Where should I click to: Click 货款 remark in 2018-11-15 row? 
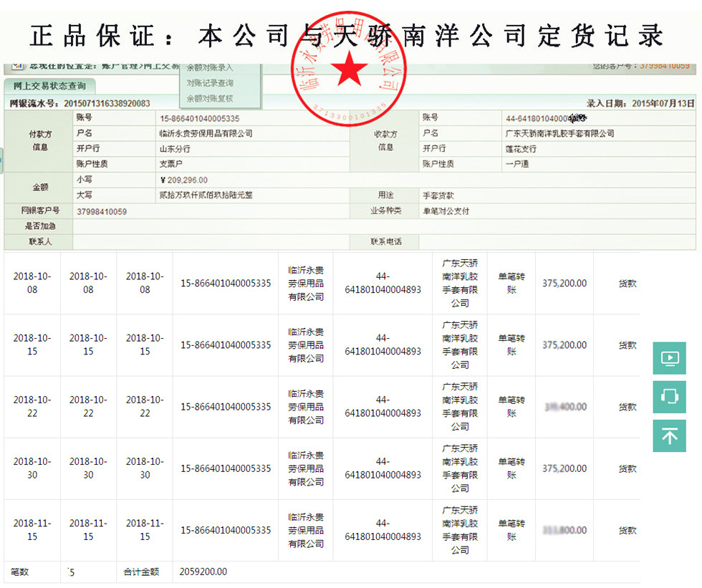coord(628,530)
